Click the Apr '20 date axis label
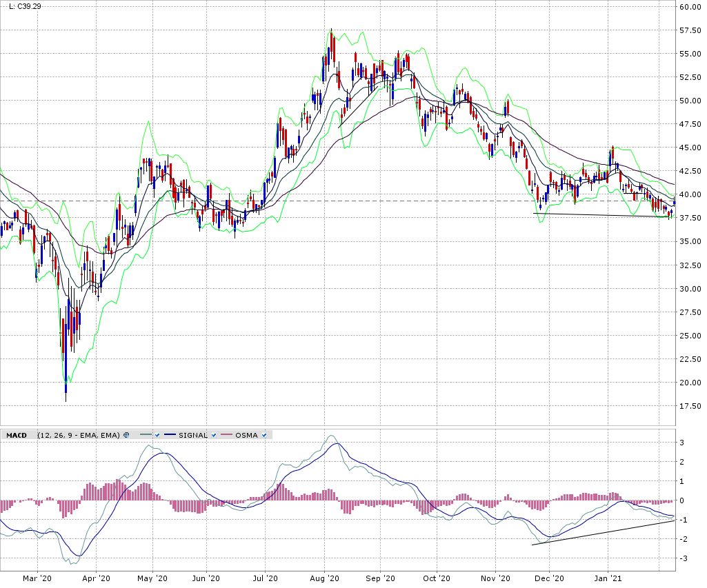The width and height of the screenshot is (707, 588). [96, 578]
